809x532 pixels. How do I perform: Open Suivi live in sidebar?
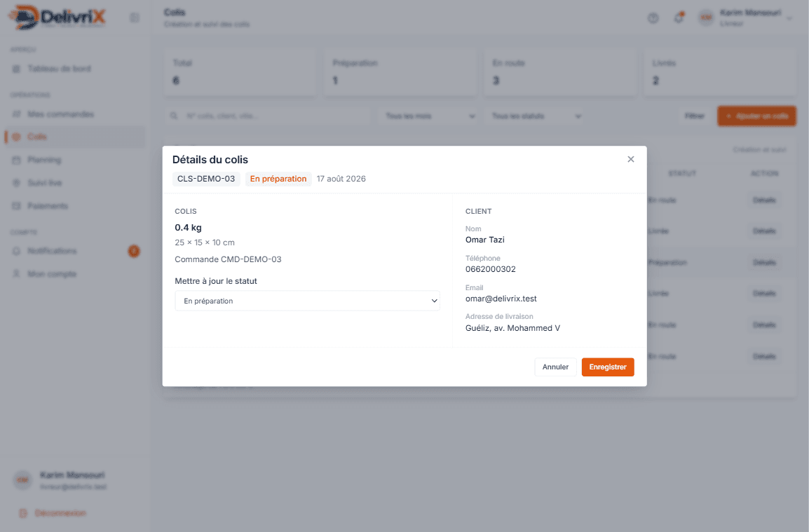pos(75,183)
